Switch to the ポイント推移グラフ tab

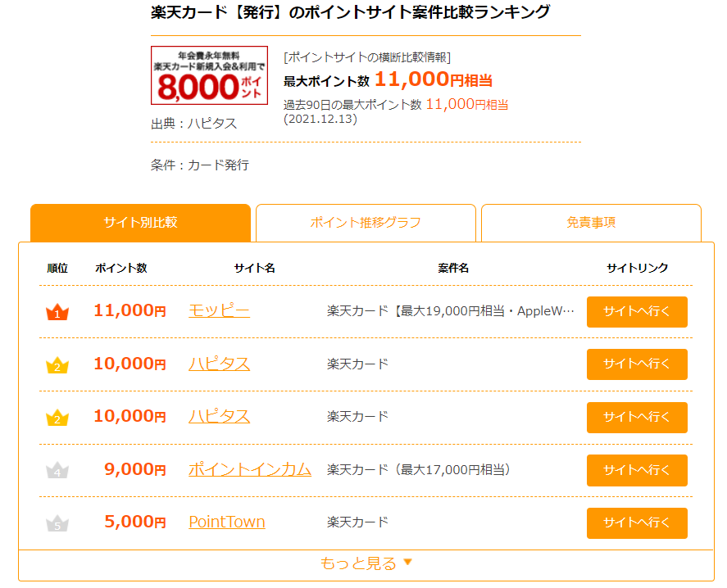tap(366, 223)
